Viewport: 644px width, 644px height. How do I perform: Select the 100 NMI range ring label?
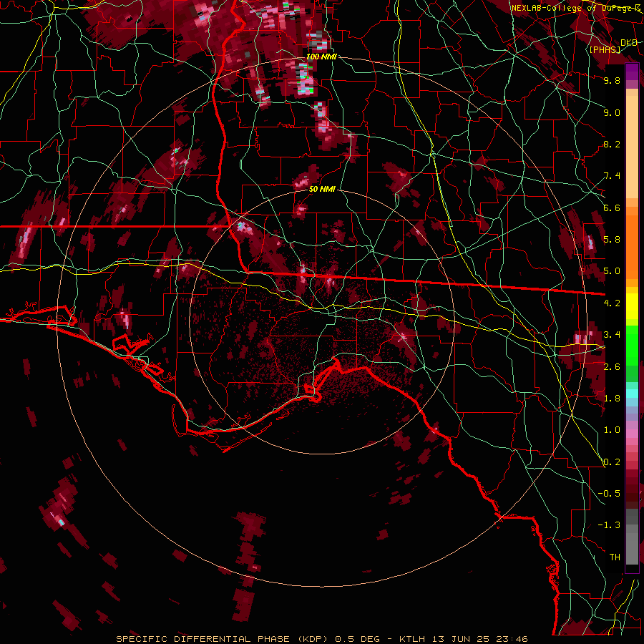tap(321, 57)
